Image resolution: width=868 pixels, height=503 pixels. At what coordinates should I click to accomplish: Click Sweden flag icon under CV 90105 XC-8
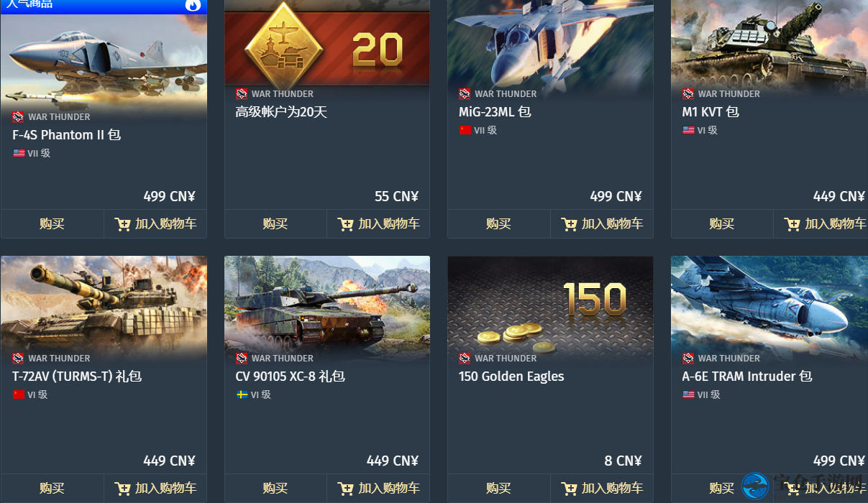tap(242, 394)
